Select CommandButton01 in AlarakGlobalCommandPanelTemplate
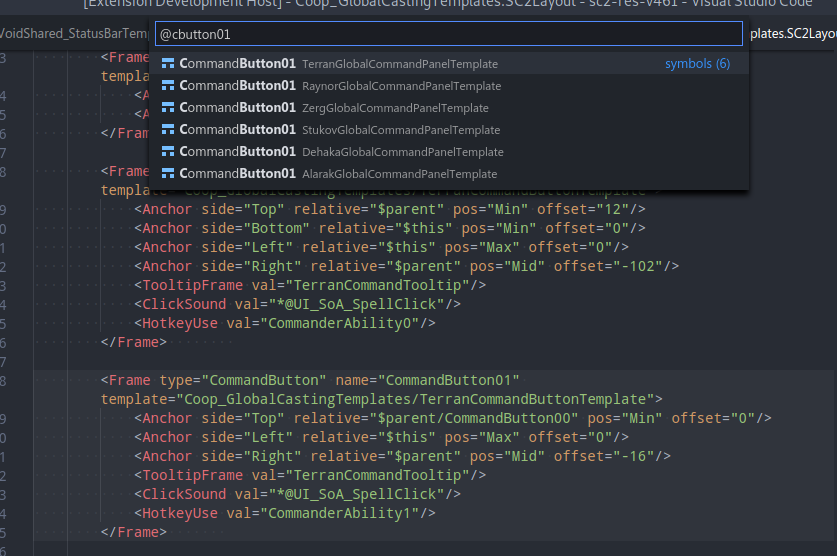Viewport: 837px width, 556px height. (448, 173)
